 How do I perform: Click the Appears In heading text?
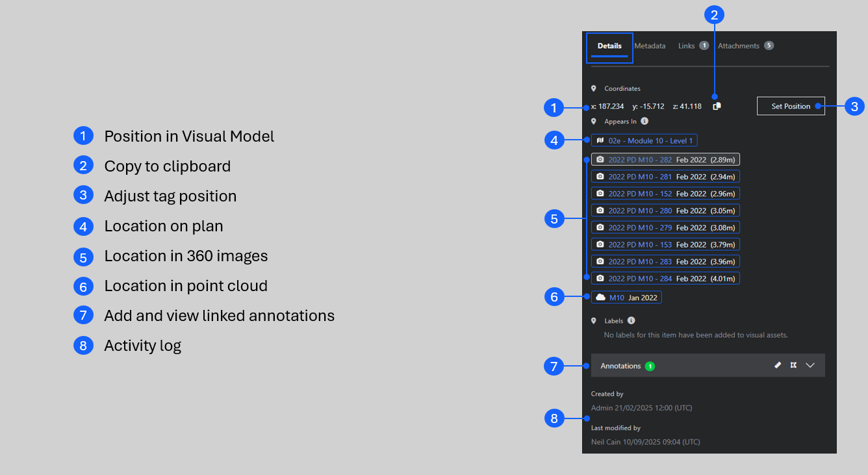point(620,122)
